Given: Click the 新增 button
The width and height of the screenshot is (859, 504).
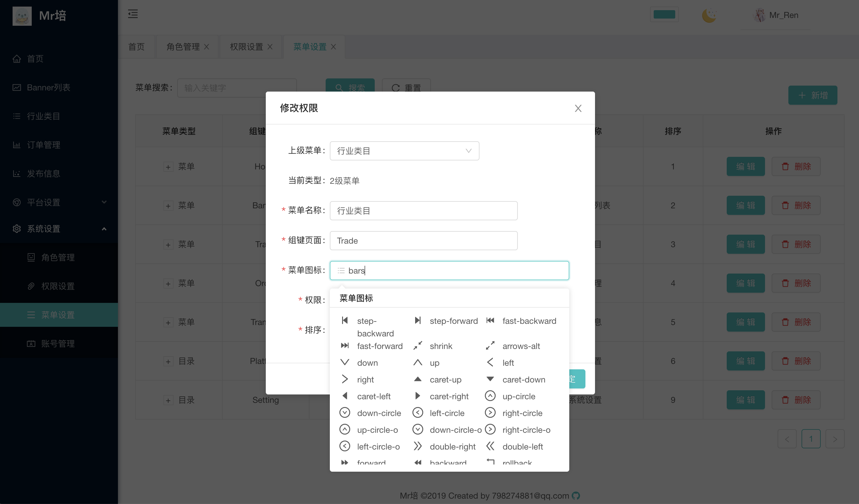Looking at the screenshot, I should [x=812, y=95].
